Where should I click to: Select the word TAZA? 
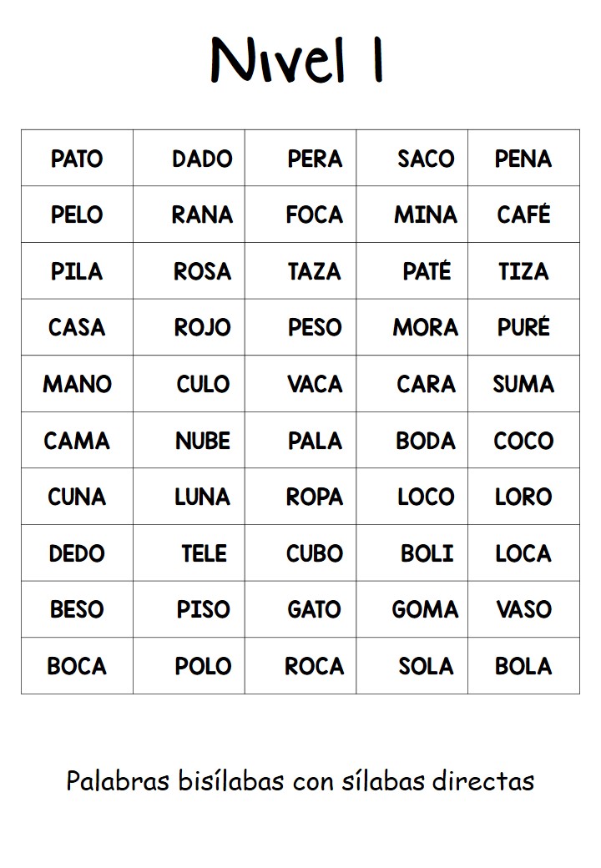tap(315, 271)
